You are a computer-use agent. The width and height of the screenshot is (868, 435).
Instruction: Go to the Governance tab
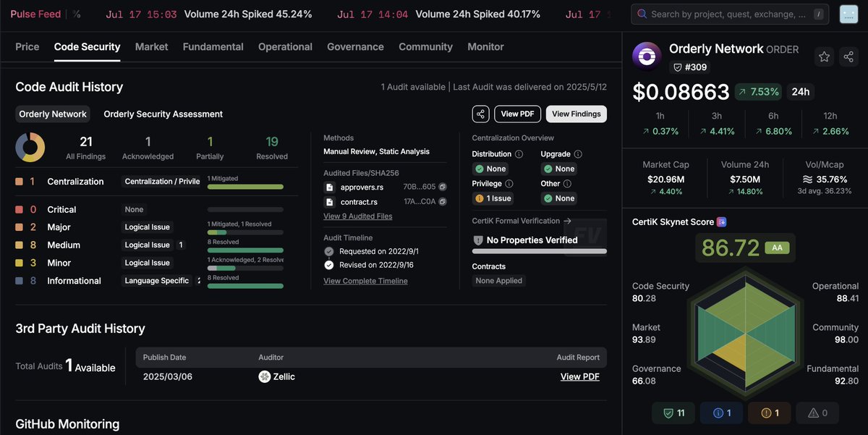click(x=355, y=46)
